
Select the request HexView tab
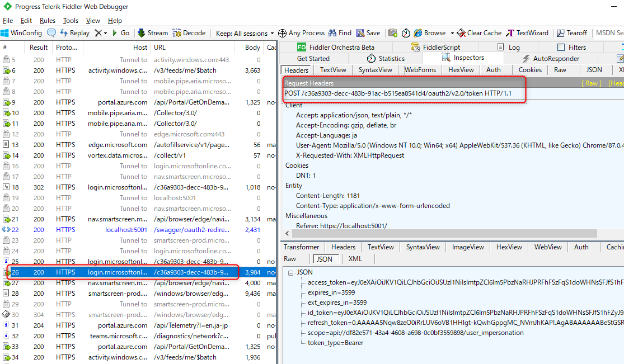(x=461, y=70)
